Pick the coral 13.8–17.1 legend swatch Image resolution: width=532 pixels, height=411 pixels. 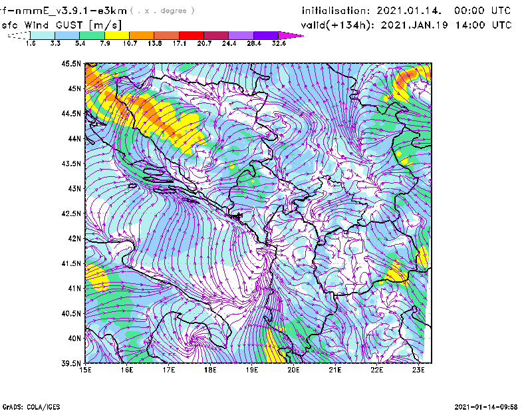pos(167,35)
